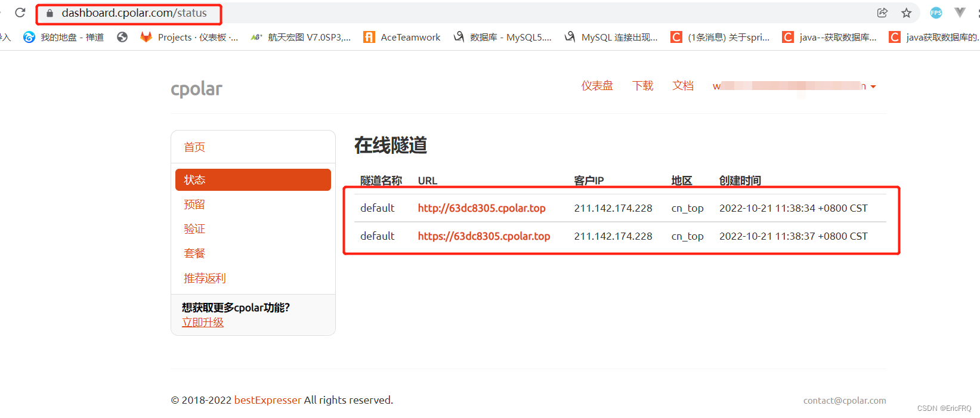
Task: Open 文档 in top navigation
Action: (683, 86)
